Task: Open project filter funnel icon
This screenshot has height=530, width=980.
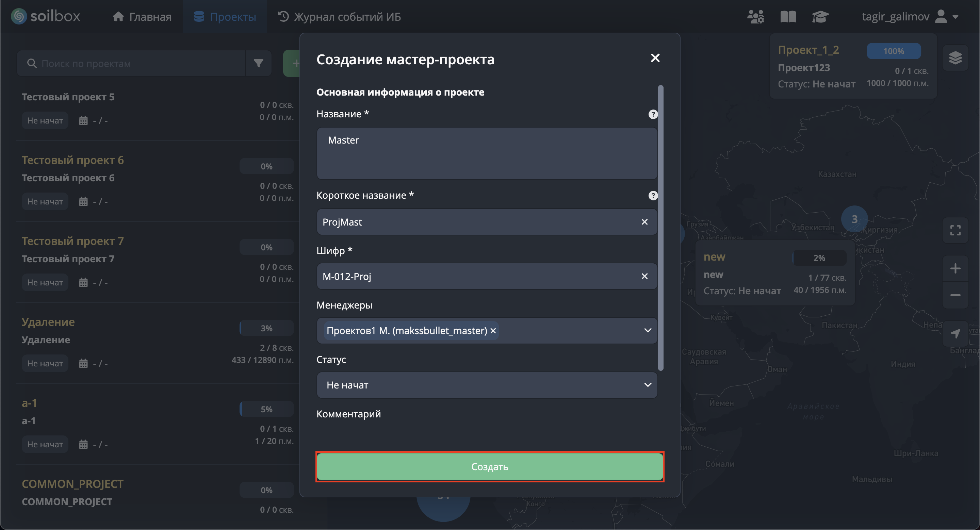Action: click(x=258, y=63)
